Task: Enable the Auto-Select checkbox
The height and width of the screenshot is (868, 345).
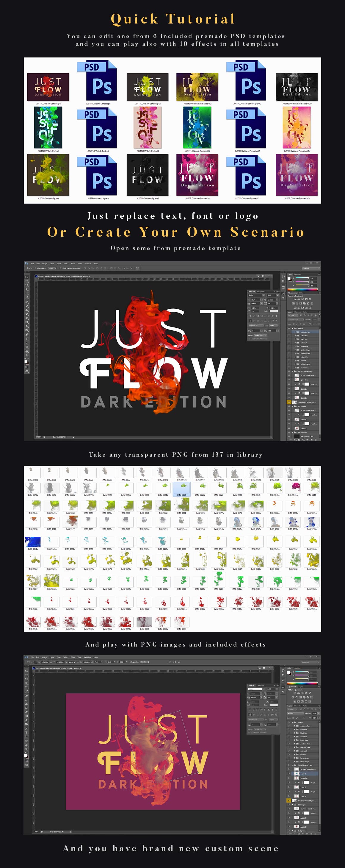Action: pyautogui.click(x=36, y=268)
